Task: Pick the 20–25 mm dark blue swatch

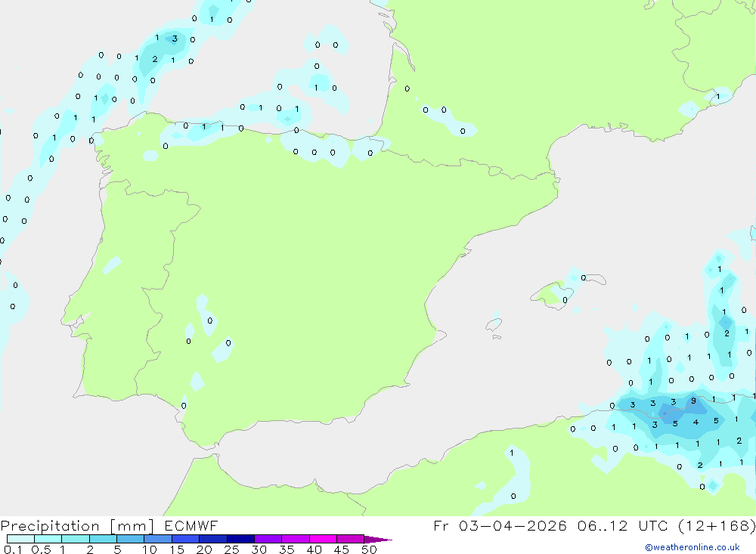Action: 213,539
